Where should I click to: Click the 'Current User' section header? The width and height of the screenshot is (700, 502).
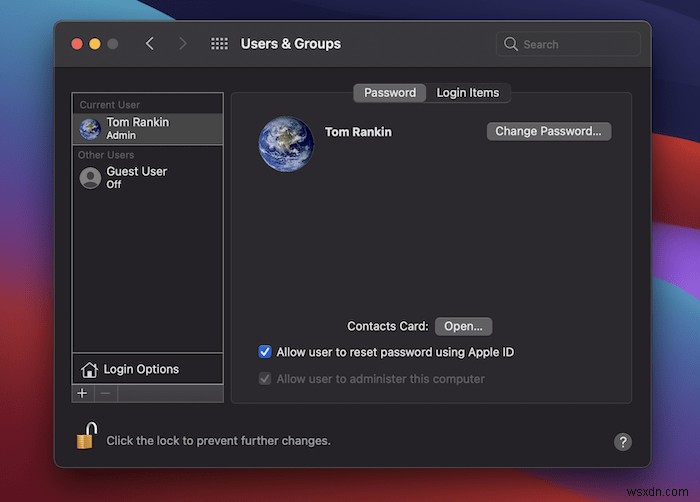point(110,105)
